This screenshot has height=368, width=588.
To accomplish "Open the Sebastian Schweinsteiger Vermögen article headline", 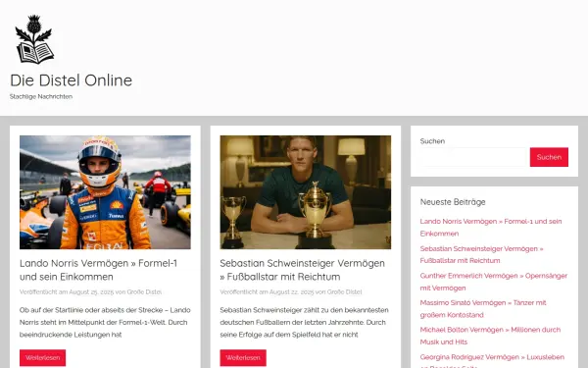I will pos(302,270).
